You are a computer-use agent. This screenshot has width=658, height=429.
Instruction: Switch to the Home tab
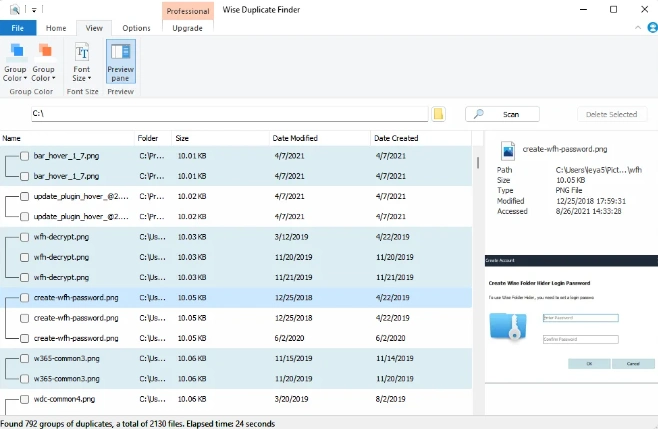pyautogui.click(x=56, y=28)
